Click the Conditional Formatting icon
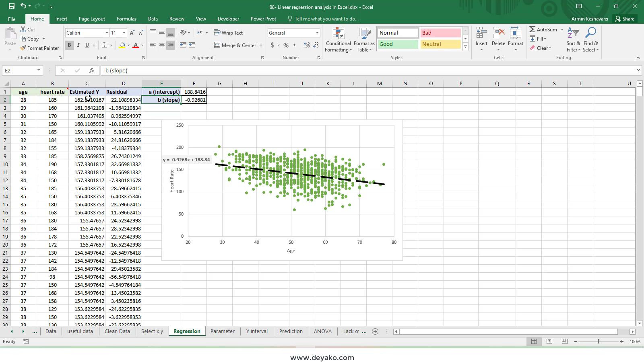 click(x=339, y=34)
